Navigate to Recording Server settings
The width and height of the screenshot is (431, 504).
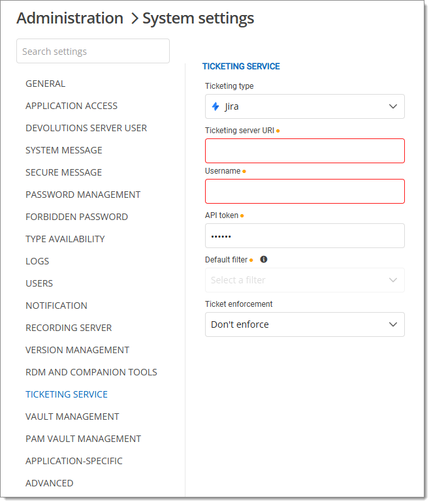tap(69, 328)
